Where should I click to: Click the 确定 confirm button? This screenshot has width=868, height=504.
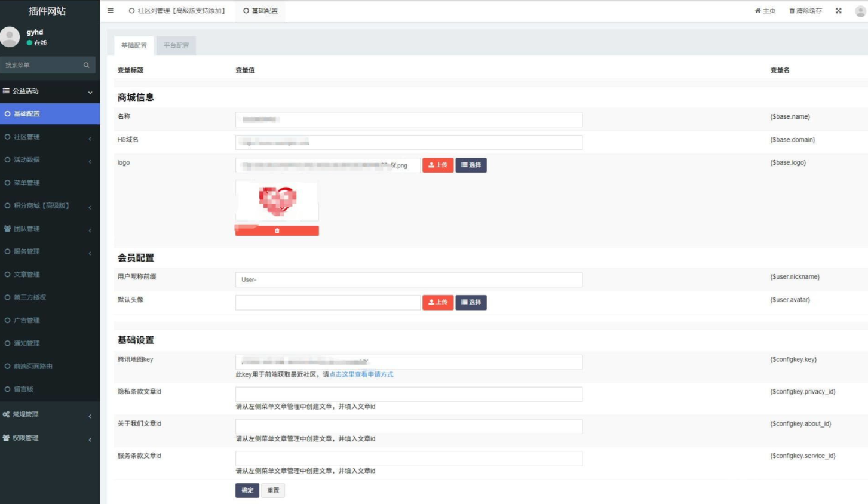[x=247, y=490]
